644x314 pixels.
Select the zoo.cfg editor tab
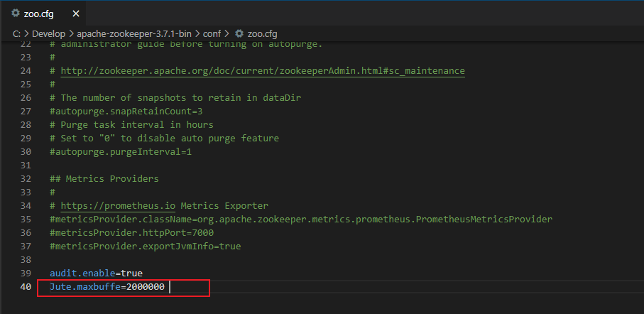pos(39,13)
